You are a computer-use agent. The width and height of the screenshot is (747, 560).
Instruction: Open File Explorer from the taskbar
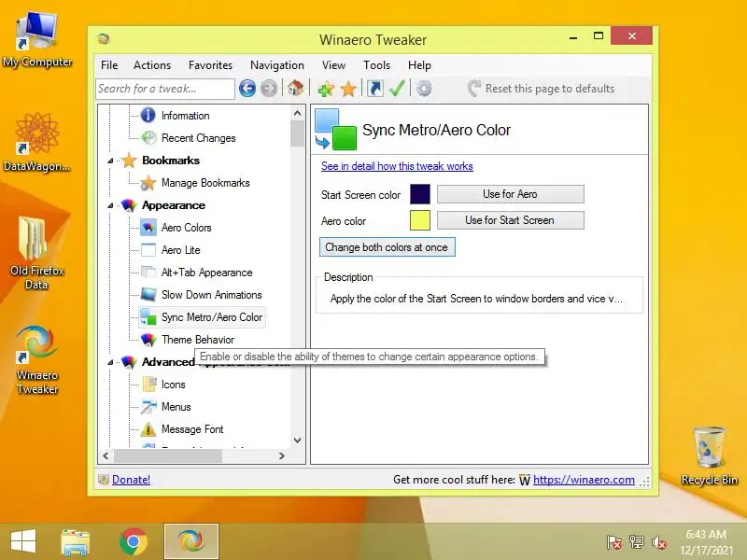(76, 542)
